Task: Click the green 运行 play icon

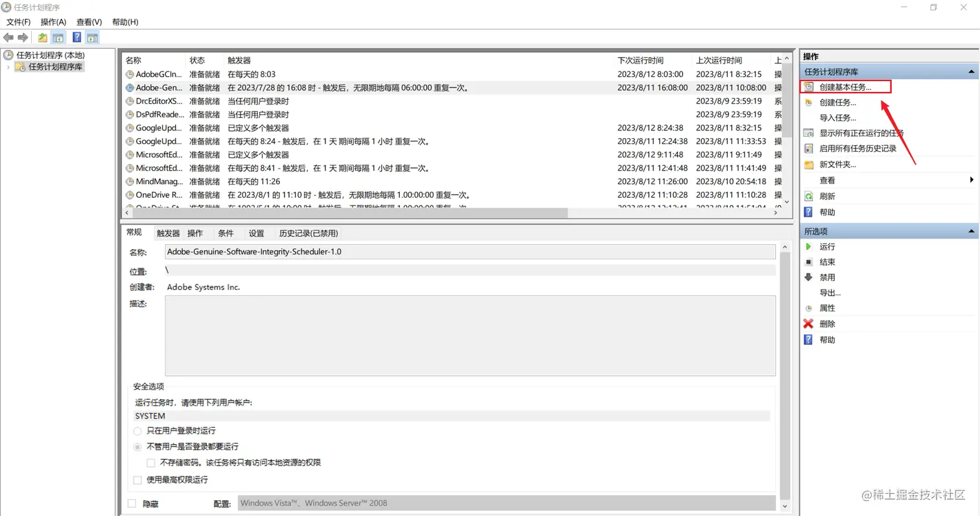Action: (808, 246)
